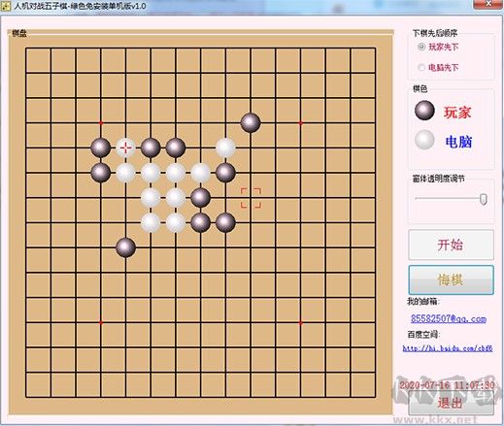
Task: Click the 玩家 label text
Action: click(x=457, y=113)
